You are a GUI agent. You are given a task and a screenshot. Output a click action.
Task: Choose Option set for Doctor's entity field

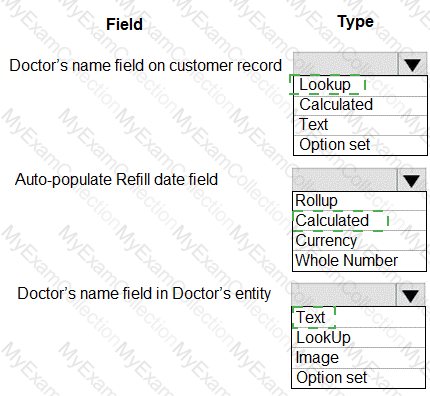pyautogui.click(x=359, y=378)
